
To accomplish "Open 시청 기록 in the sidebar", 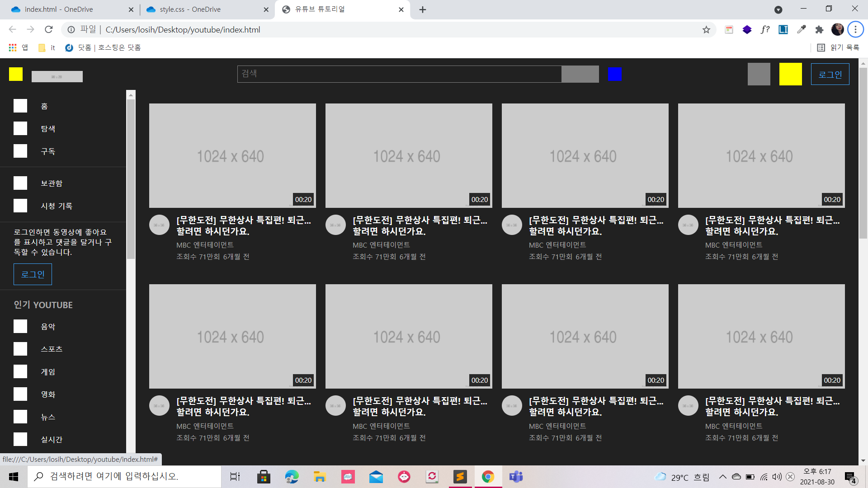I will [57, 206].
